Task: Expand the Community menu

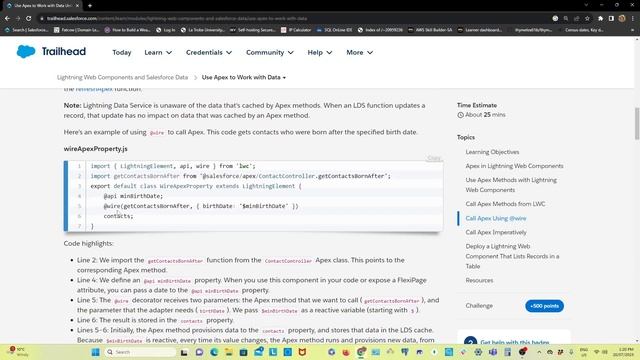Action: click(x=269, y=52)
